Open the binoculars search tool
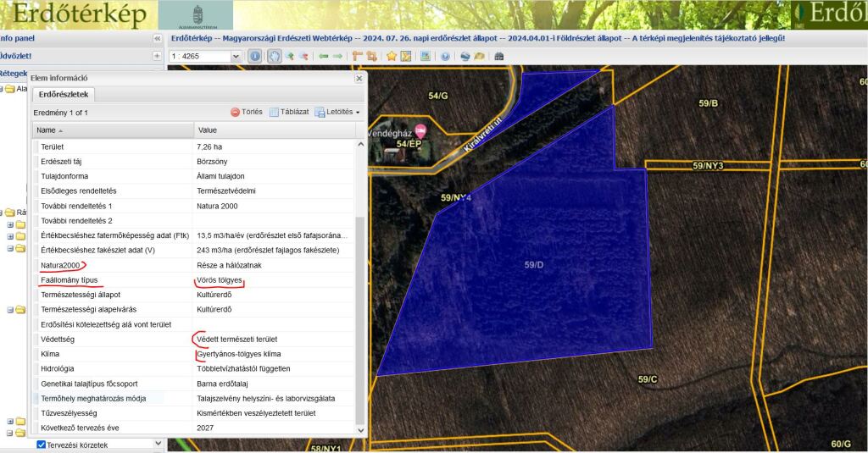Viewport: 868px width, 453px height. click(x=499, y=56)
